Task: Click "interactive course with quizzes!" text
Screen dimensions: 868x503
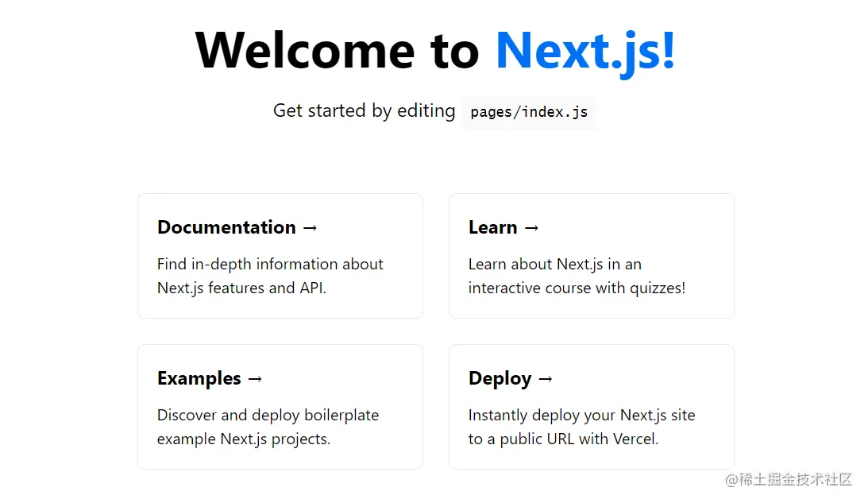Action: click(x=577, y=288)
